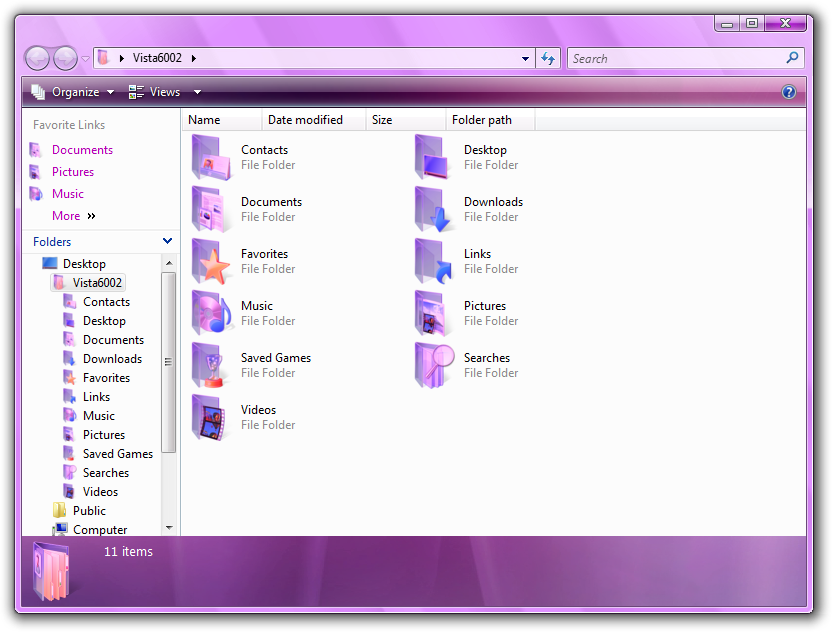Select Computer in the folder tree
832x632 pixels.
99,530
